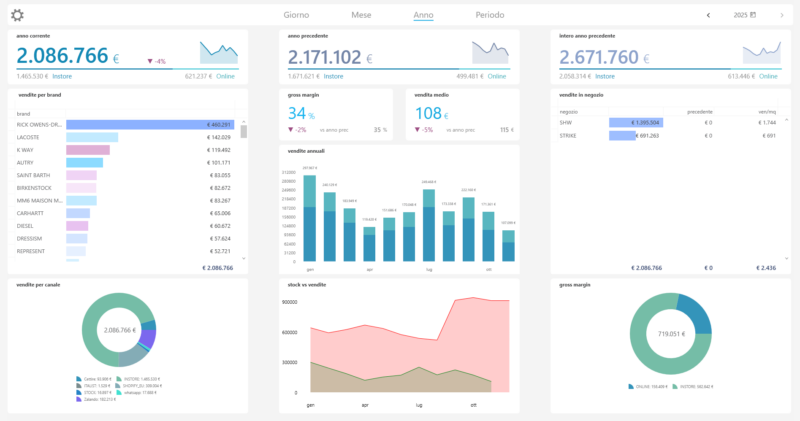This screenshot has width=800, height=421.
Task: Click the down arrow of the brand list scrollbar
Action: pyautogui.click(x=243, y=259)
